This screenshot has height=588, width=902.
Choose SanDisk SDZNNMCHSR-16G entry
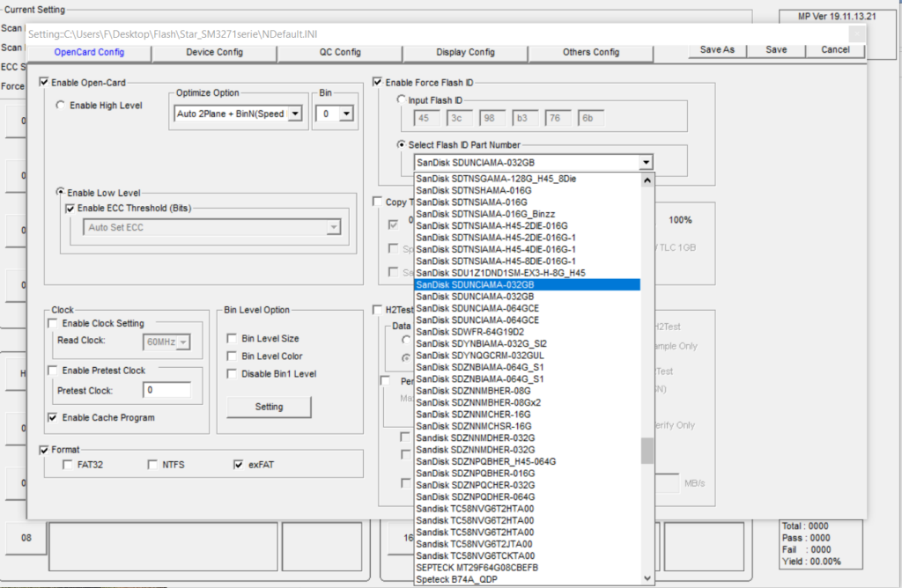click(x=527, y=426)
